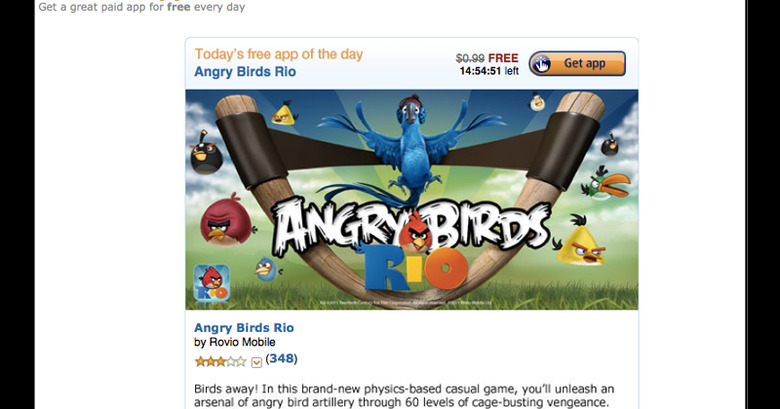
Task: Click the FREE price label
Action: pyautogui.click(x=503, y=58)
